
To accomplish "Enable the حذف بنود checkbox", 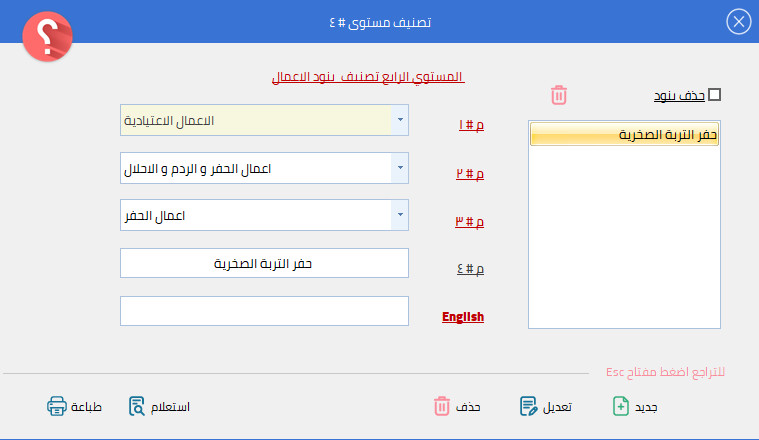I will (x=714, y=95).
